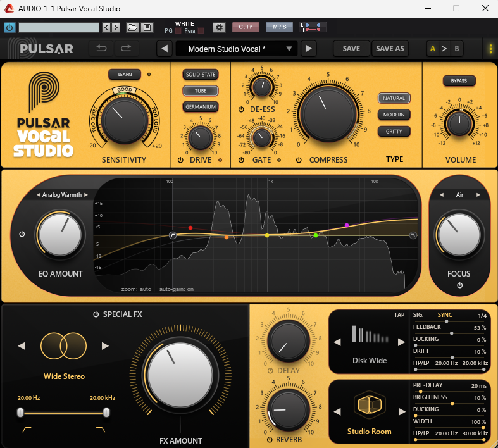
Task: Click the red EQ band point
Action: click(190, 228)
